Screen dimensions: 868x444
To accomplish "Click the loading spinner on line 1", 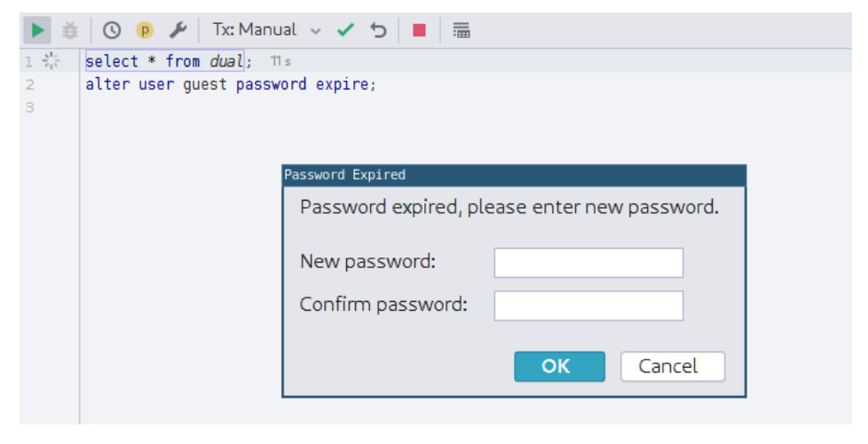I will (x=51, y=61).
